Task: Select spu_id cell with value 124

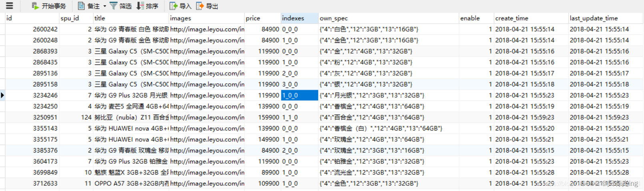Action: 76,117
